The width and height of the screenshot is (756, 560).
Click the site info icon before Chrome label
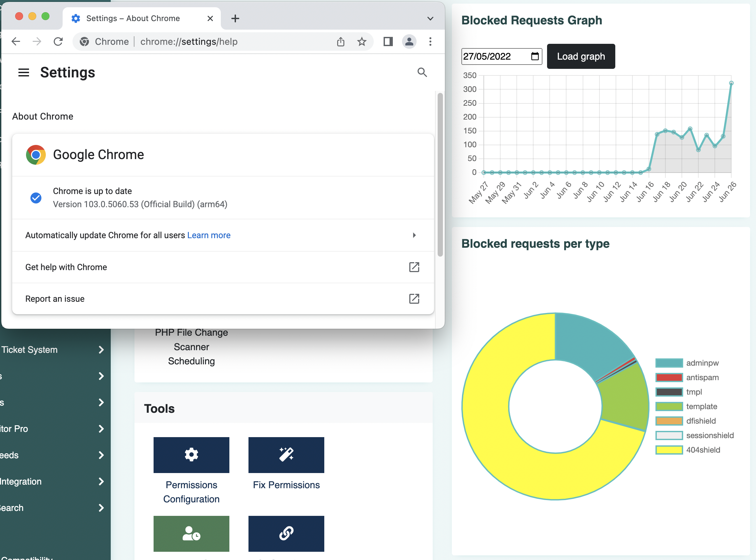click(x=84, y=42)
